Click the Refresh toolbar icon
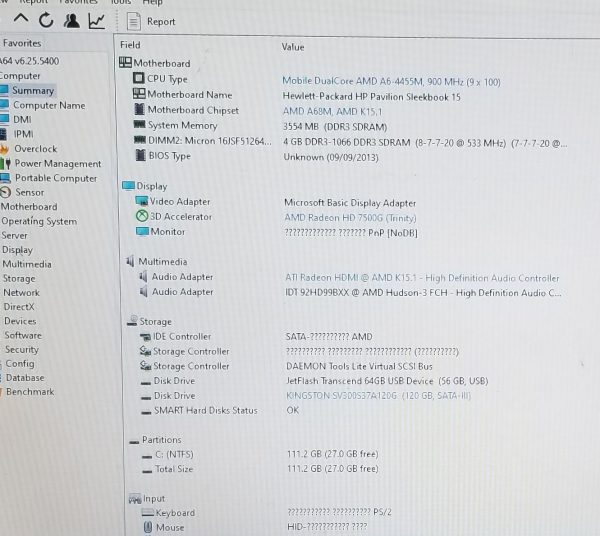Screen dimensions: 600x536 tap(46, 20)
